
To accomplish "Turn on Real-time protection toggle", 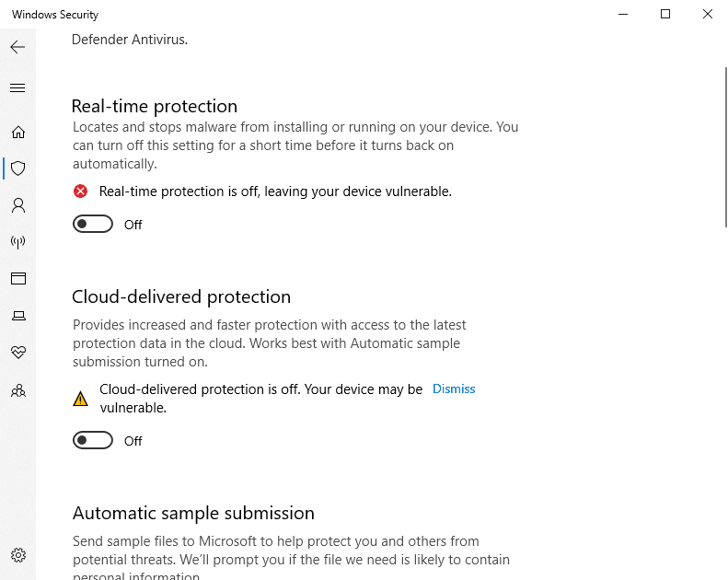I will 93,224.
